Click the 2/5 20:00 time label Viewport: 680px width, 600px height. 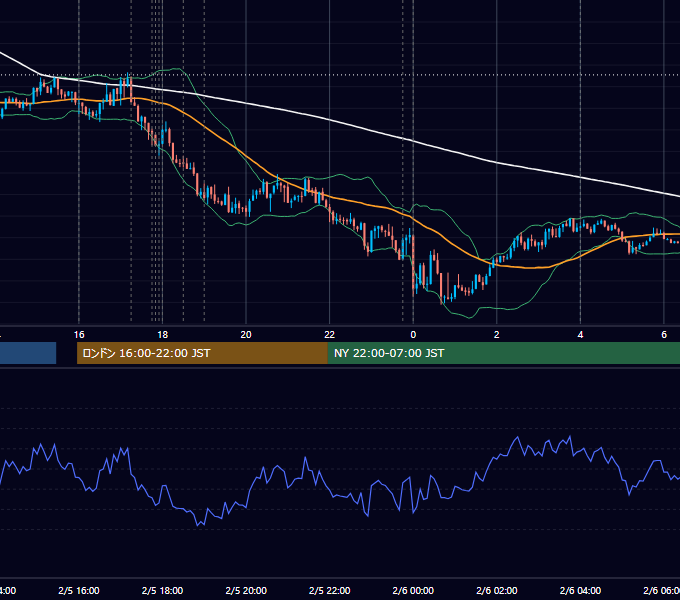(x=246, y=590)
